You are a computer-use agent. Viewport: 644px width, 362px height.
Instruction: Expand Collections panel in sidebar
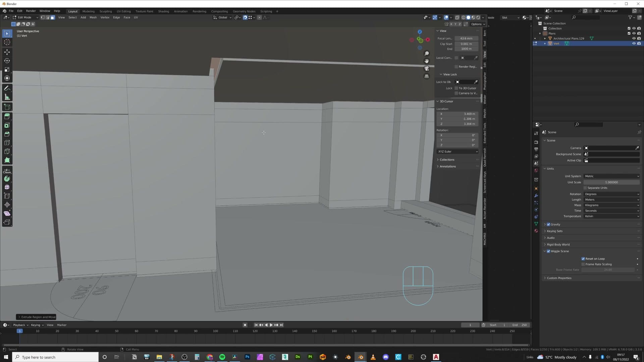(447, 160)
